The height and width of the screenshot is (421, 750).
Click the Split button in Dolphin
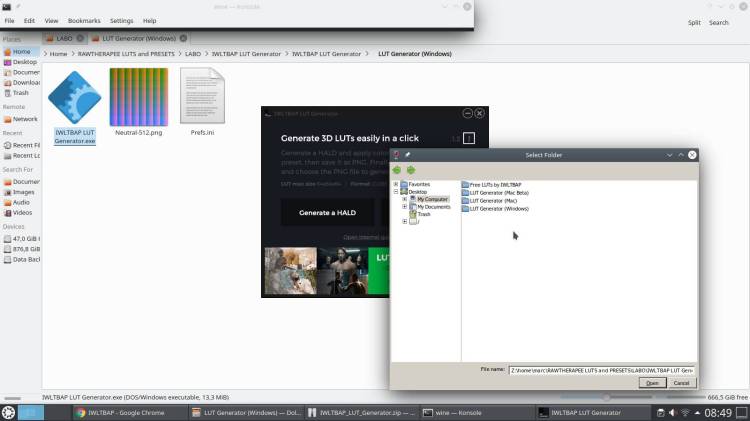[x=694, y=22]
